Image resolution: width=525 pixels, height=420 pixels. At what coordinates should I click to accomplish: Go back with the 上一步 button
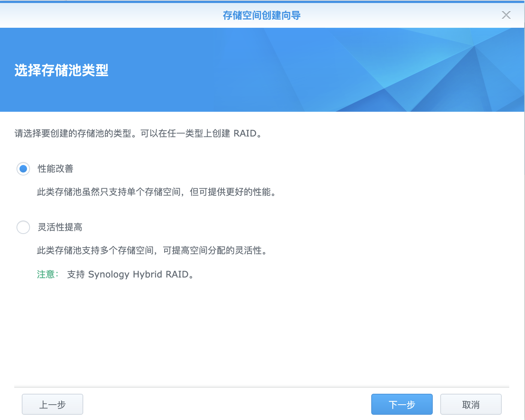tap(52, 404)
